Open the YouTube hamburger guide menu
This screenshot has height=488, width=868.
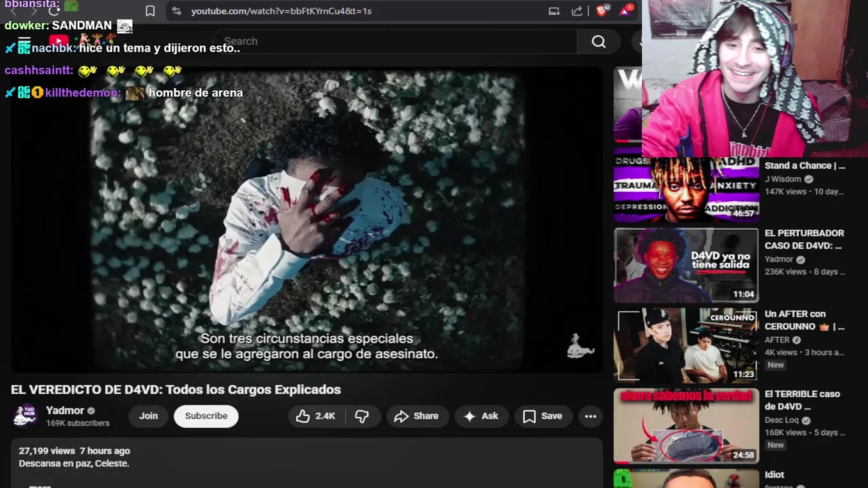click(24, 41)
